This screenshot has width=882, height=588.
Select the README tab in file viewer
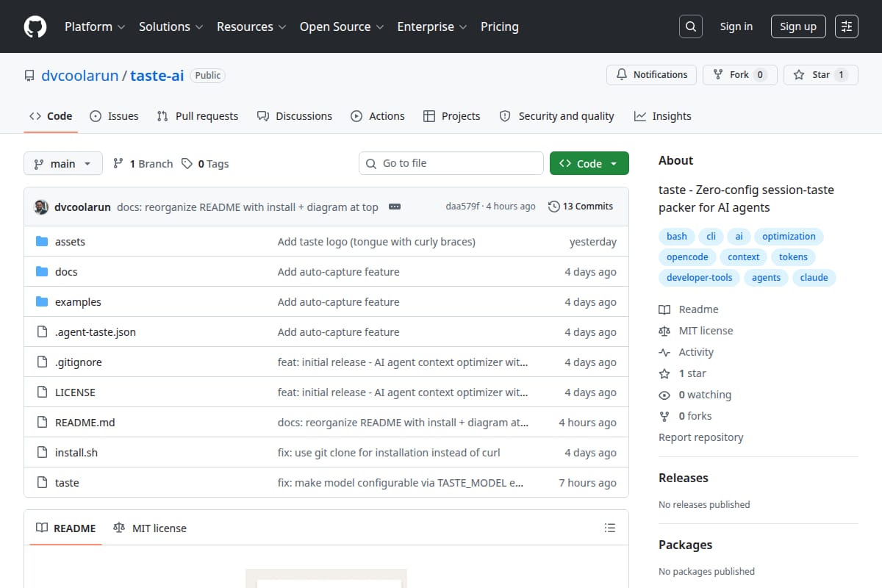(66, 528)
